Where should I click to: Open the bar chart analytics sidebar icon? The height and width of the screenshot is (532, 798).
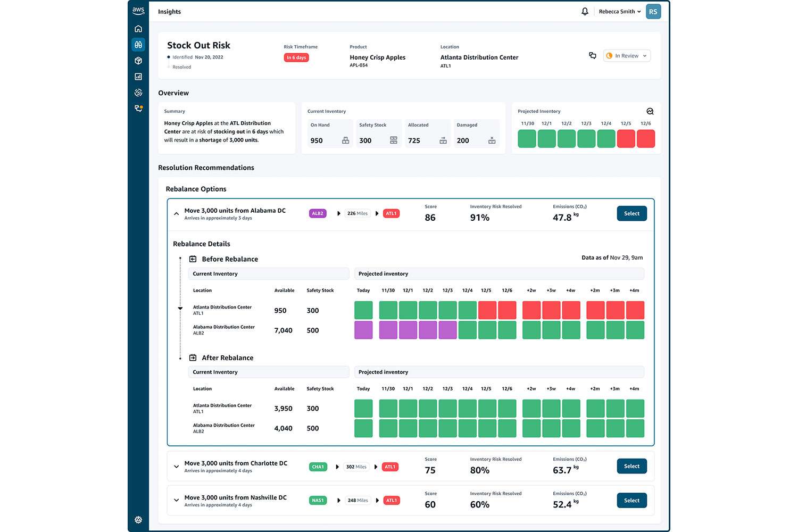click(138, 77)
